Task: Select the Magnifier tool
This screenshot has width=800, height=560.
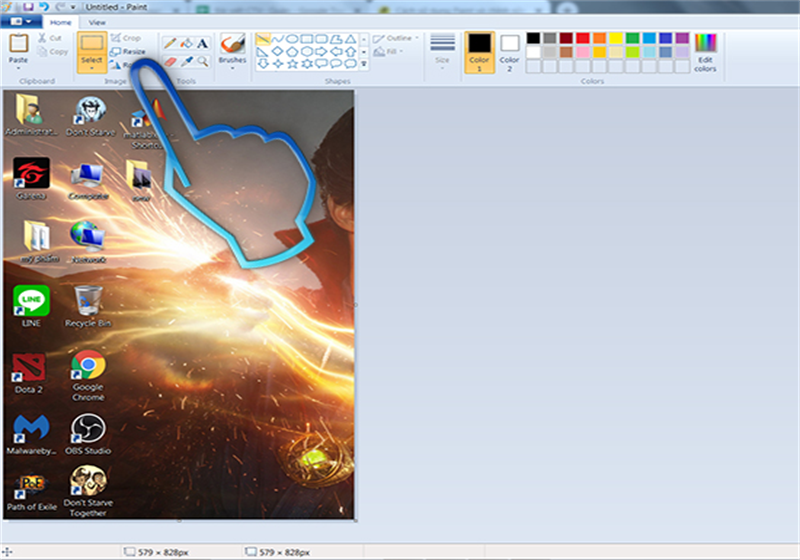Action: (x=203, y=62)
